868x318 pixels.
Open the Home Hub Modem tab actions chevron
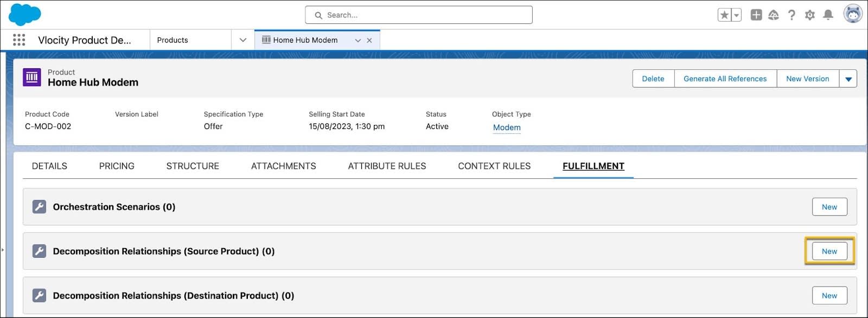(358, 41)
